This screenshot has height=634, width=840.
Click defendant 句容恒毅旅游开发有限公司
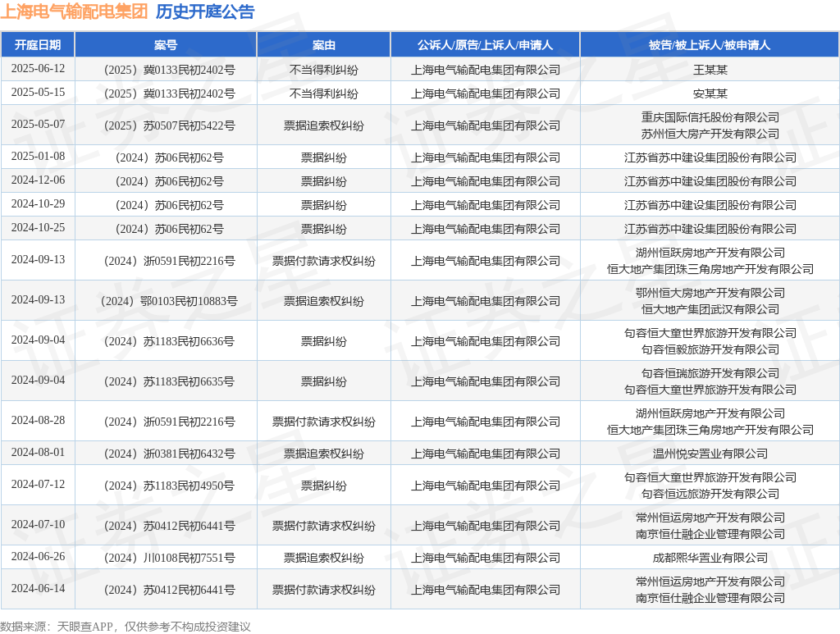coord(710,349)
